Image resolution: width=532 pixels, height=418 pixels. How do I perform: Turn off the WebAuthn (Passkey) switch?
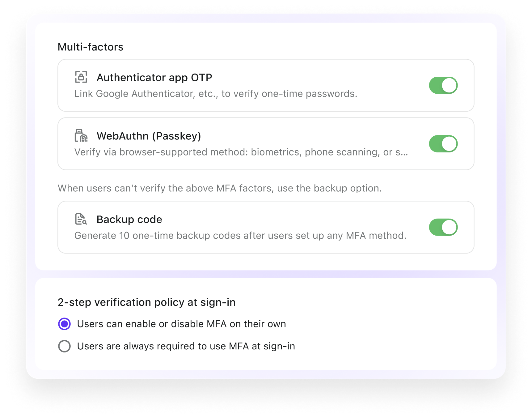click(x=443, y=144)
